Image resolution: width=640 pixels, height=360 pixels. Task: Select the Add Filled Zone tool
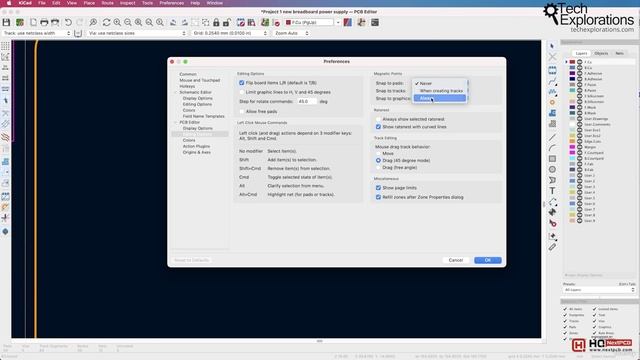[552, 113]
